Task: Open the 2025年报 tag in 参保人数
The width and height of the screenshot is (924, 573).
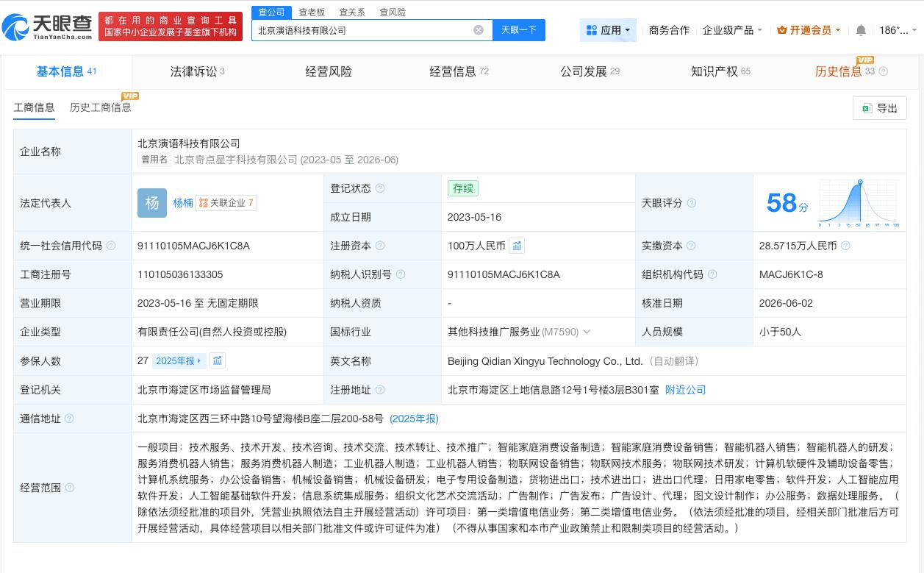Action: point(179,360)
